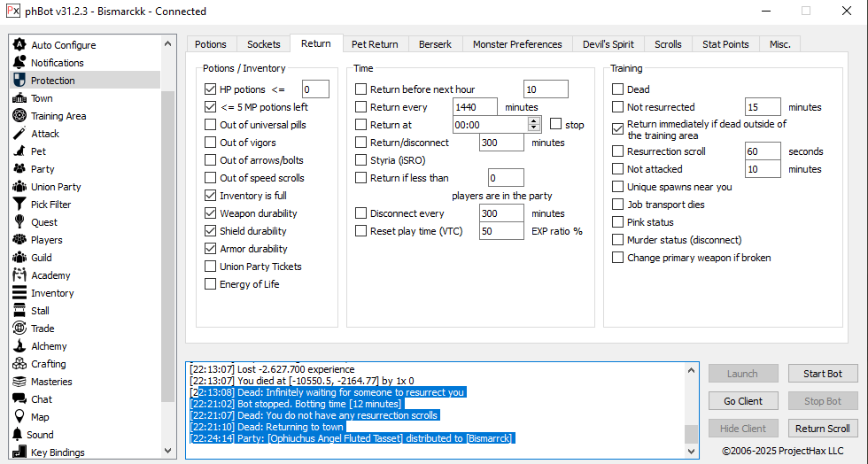Click the Return Scroll button
Image resolution: width=868 pixels, height=464 pixels.
click(822, 429)
